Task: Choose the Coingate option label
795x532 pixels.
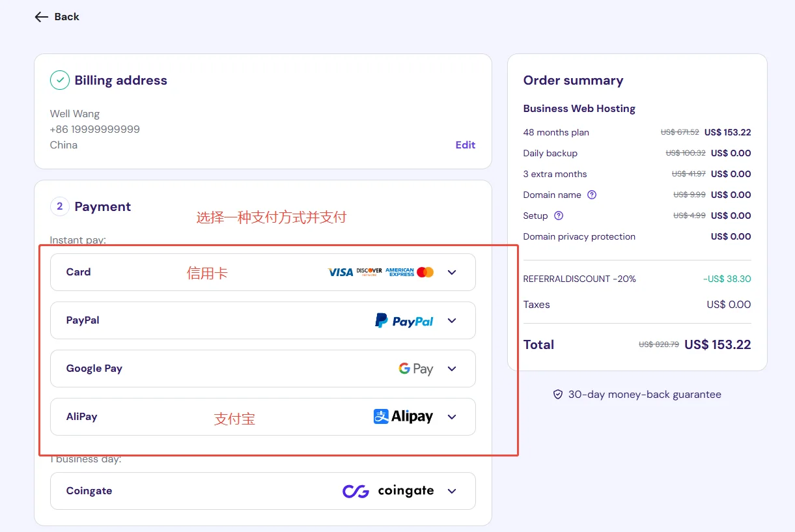Action: point(89,491)
